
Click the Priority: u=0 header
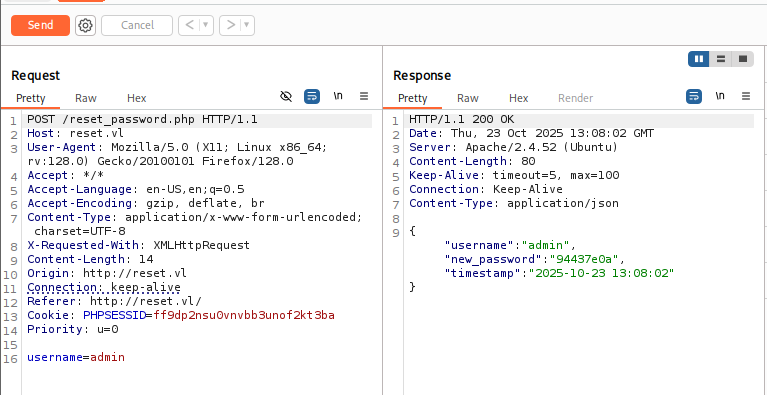click(73, 329)
